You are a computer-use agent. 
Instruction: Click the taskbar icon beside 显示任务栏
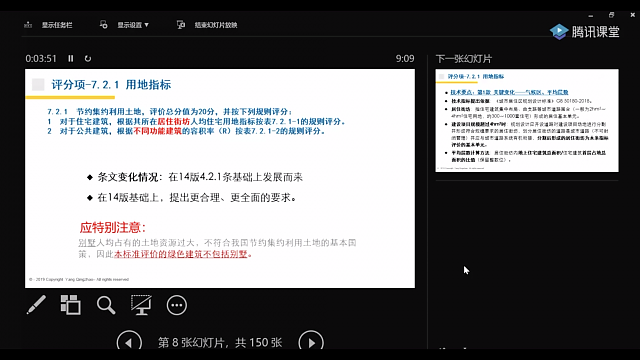point(28,25)
